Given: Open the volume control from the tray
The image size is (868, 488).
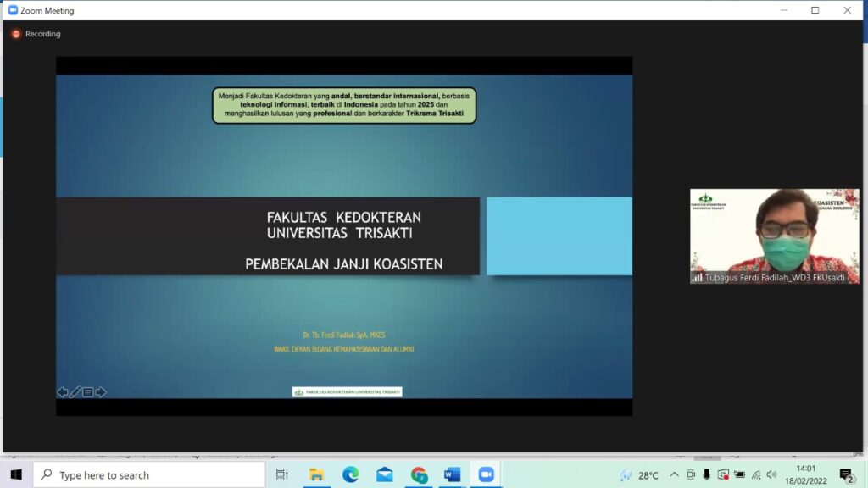Looking at the screenshot, I should (772, 474).
